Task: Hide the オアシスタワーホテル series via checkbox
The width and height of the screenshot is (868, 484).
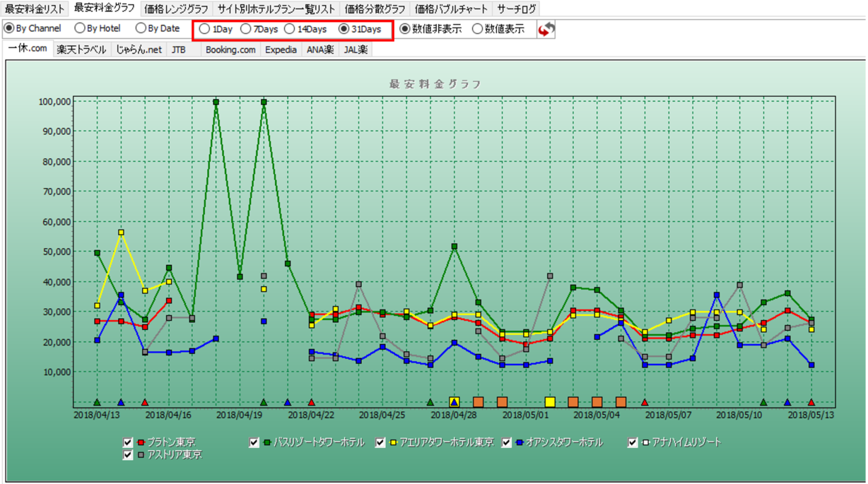Action: pyautogui.click(x=507, y=443)
